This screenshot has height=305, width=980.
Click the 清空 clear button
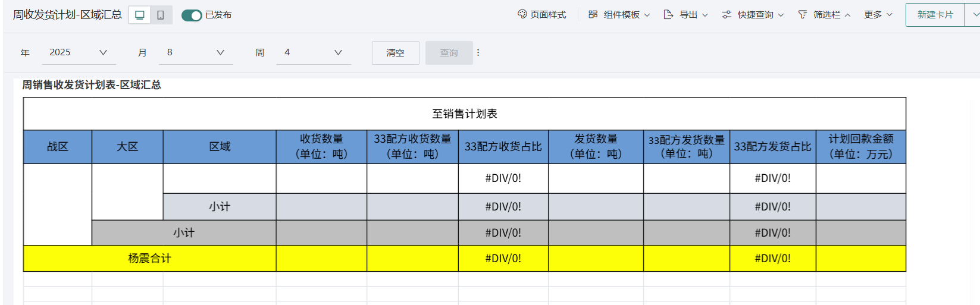(x=396, y=53)
